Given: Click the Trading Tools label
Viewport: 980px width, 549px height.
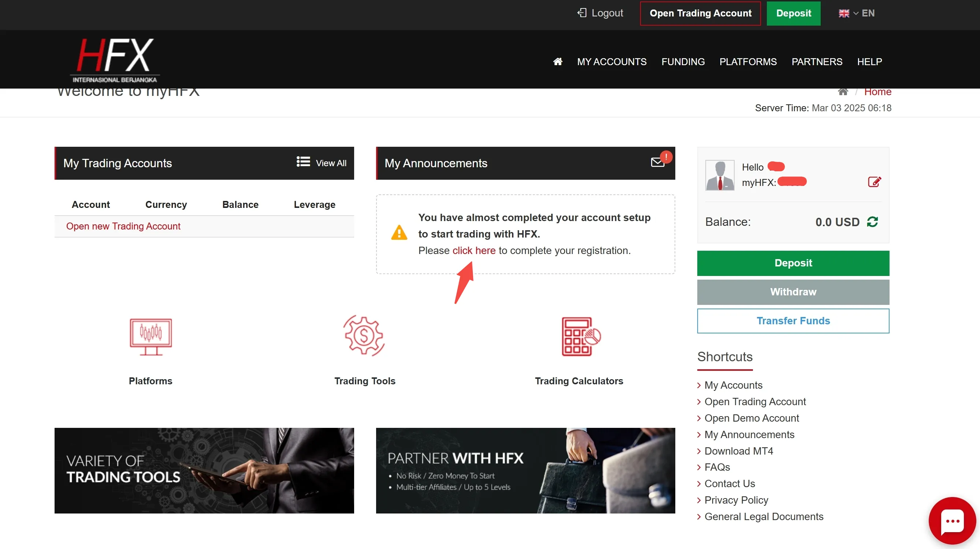Looking at the screenshot, I should (365, 381).
